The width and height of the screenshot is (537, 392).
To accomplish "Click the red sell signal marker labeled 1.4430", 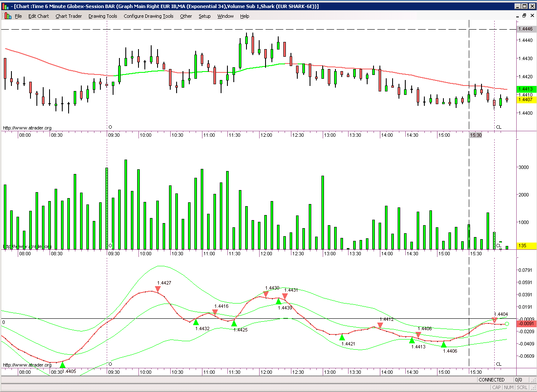I will tap(266, 294).
